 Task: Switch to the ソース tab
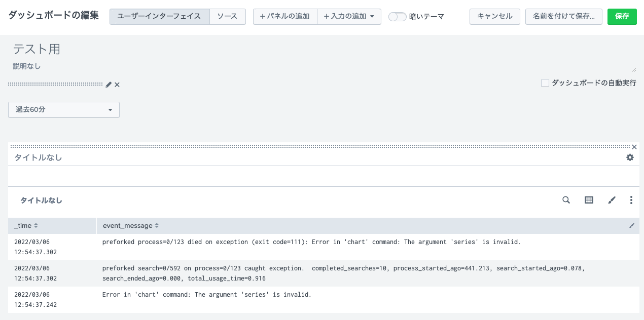click(227, 16)
